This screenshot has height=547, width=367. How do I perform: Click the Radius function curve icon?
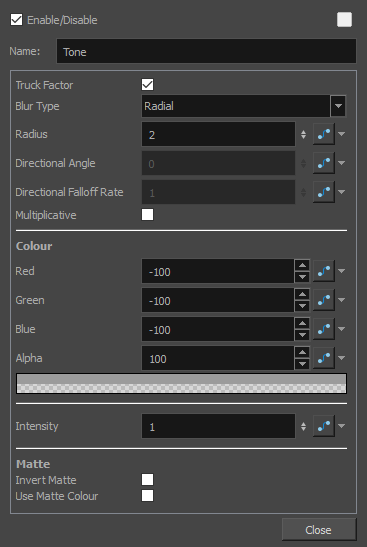[324, 134]
